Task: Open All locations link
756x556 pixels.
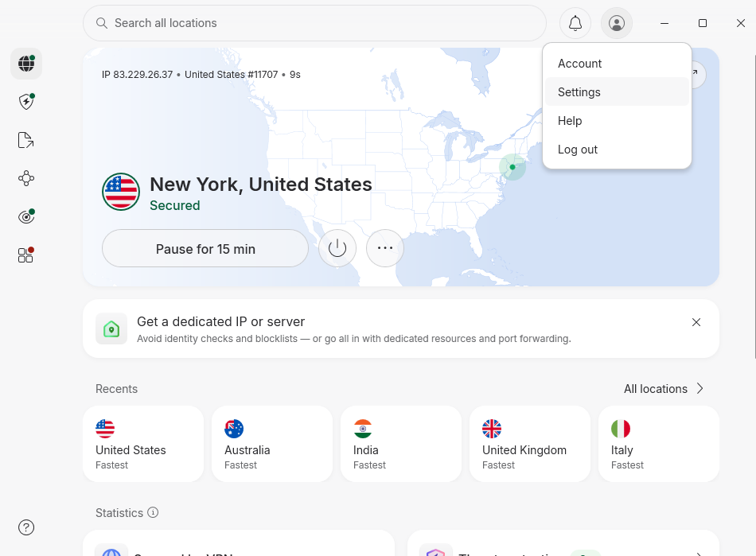Action: [x=656, y=389]
